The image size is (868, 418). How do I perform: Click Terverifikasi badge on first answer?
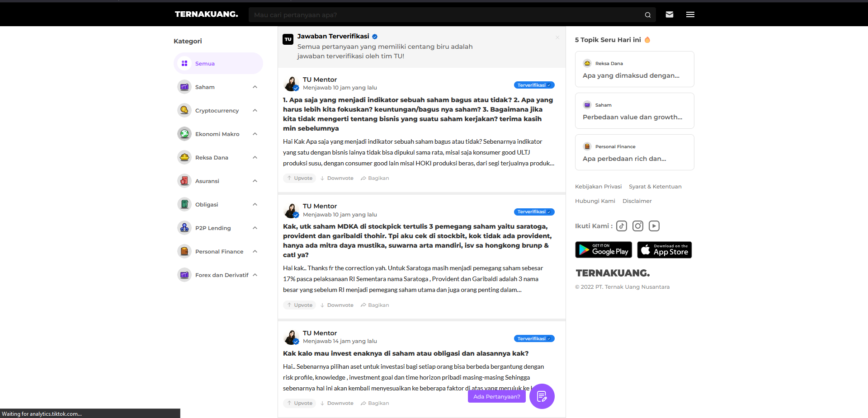pos(534,85)
